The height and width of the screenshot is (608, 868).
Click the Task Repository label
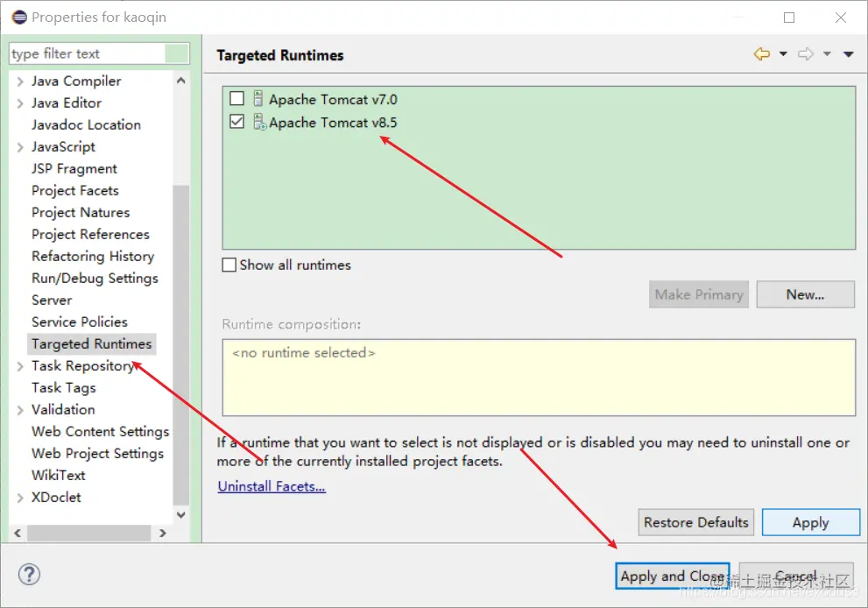pyautogui.click(x=82, y=366)
